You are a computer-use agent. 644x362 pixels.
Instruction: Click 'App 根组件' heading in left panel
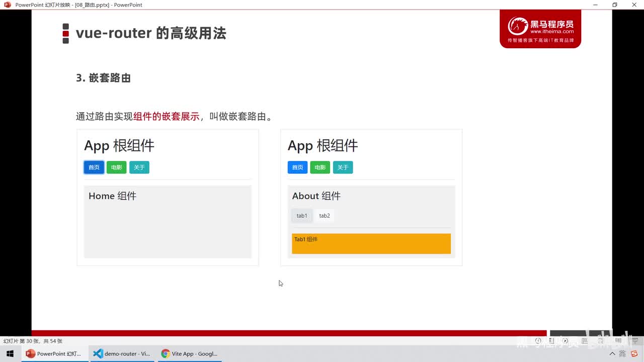[x=119, y=146]
